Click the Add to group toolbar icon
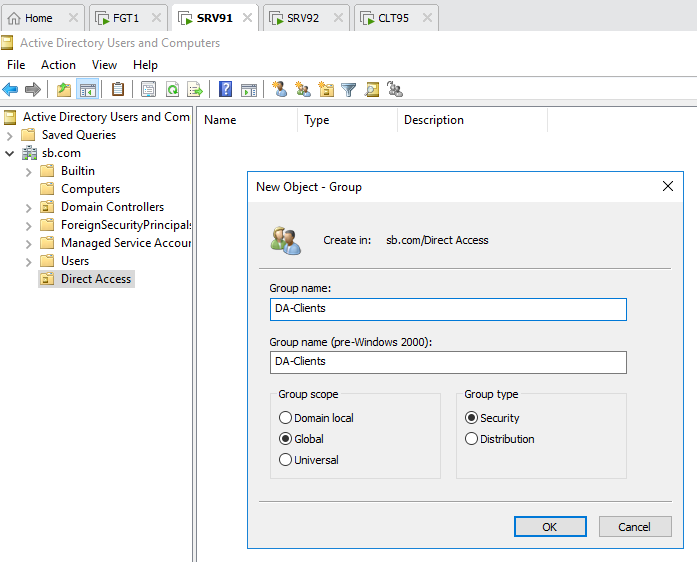The height and width of the screenshot is (562, 697). (x=395, y=89)
